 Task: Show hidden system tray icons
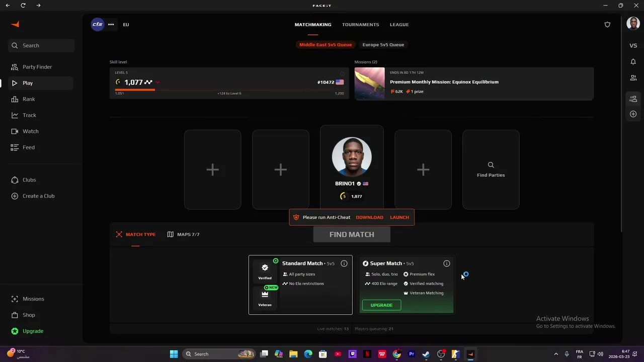tap(556, 354)
